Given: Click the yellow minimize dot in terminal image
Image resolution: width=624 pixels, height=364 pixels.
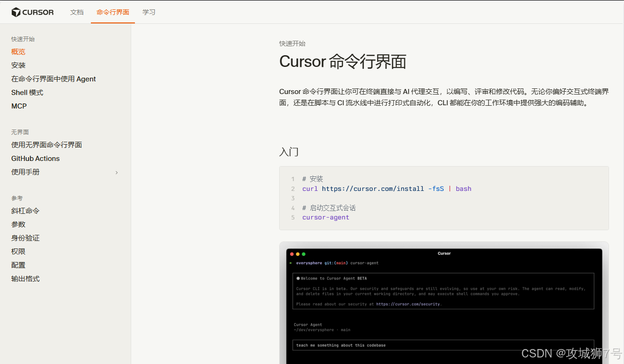Looking at the screenshot, I should click(x=297, y=254).
